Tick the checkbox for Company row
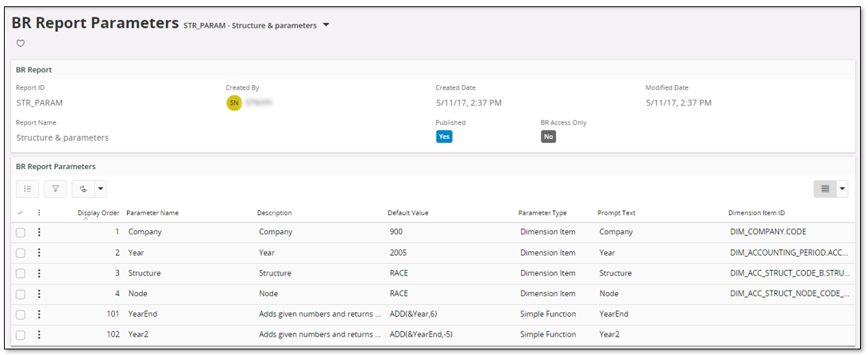Viewport: 868px width, 355px height. 21,232
